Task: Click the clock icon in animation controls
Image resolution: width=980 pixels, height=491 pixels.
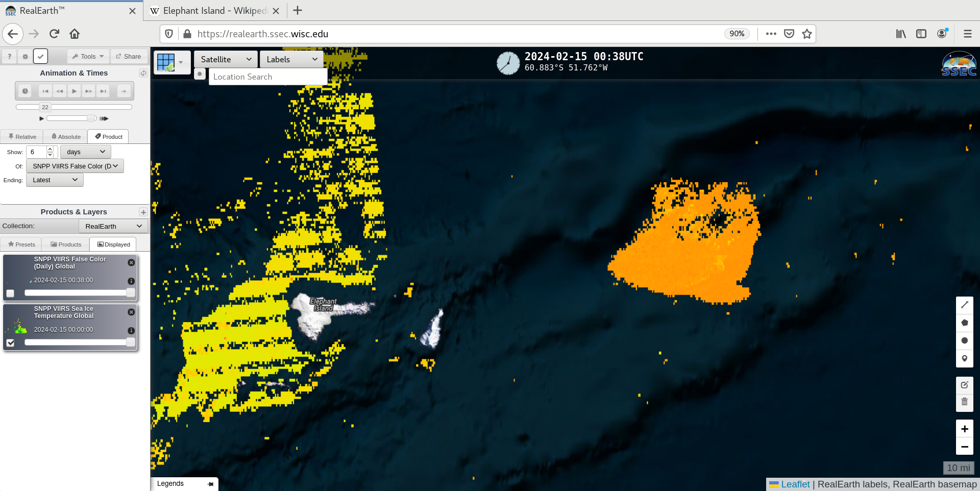Action: click(x=25, y=91)
